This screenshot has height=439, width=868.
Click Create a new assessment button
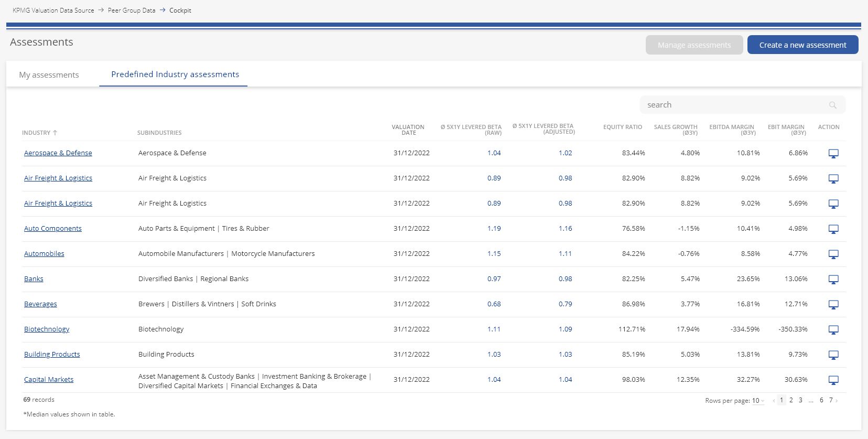[x=802, y=45]
